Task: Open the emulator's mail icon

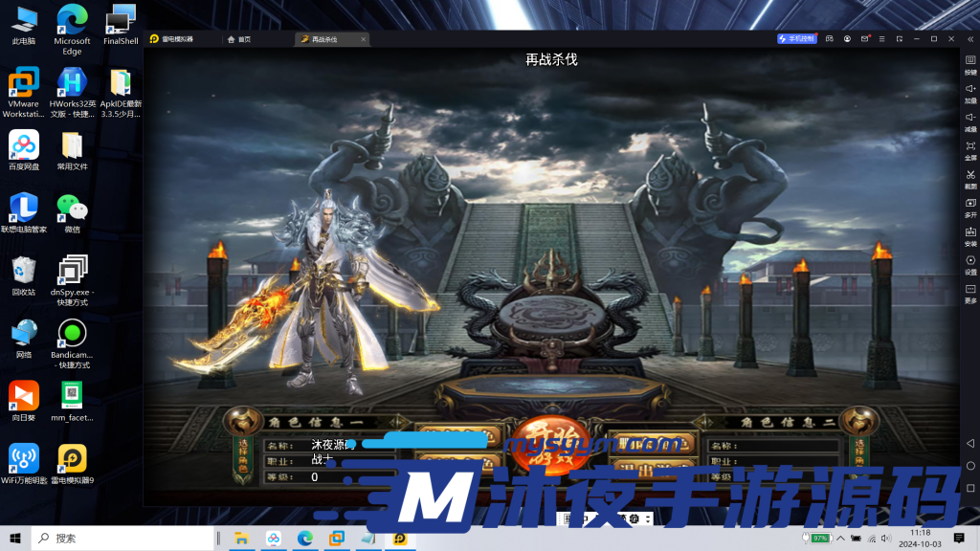Action: pyautogui.click(x=864, y=39)
